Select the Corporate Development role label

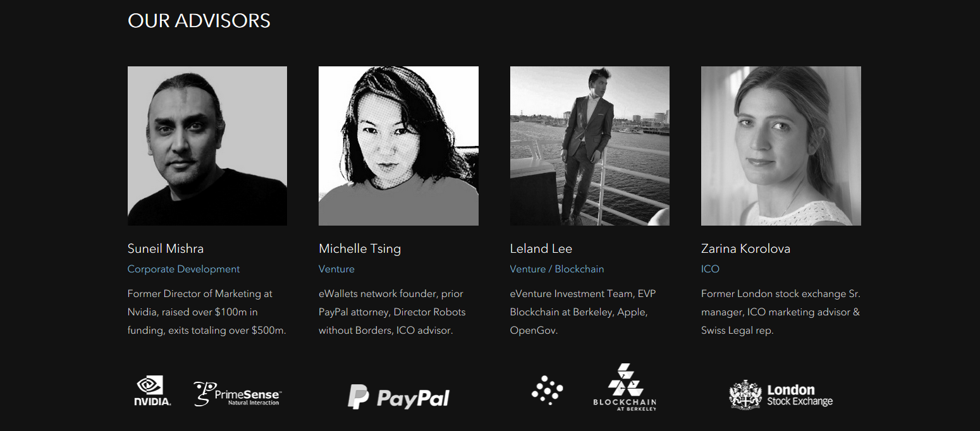[183, 269]
